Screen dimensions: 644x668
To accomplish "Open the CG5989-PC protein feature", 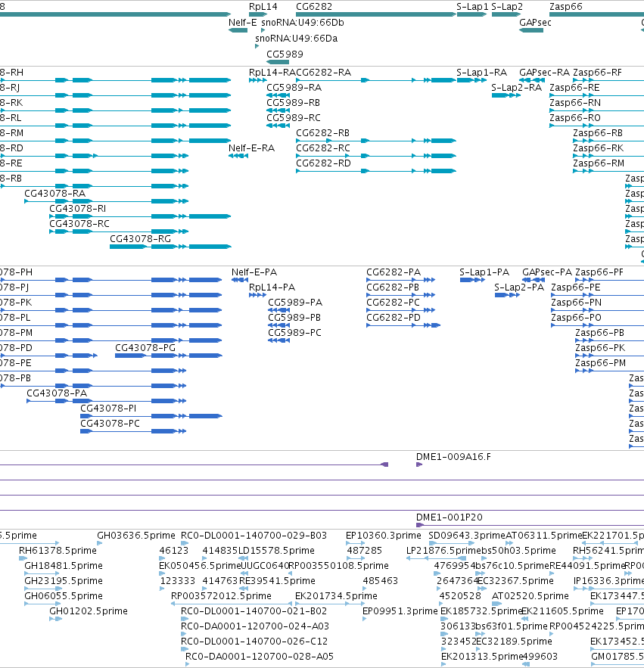I will 279,340.
